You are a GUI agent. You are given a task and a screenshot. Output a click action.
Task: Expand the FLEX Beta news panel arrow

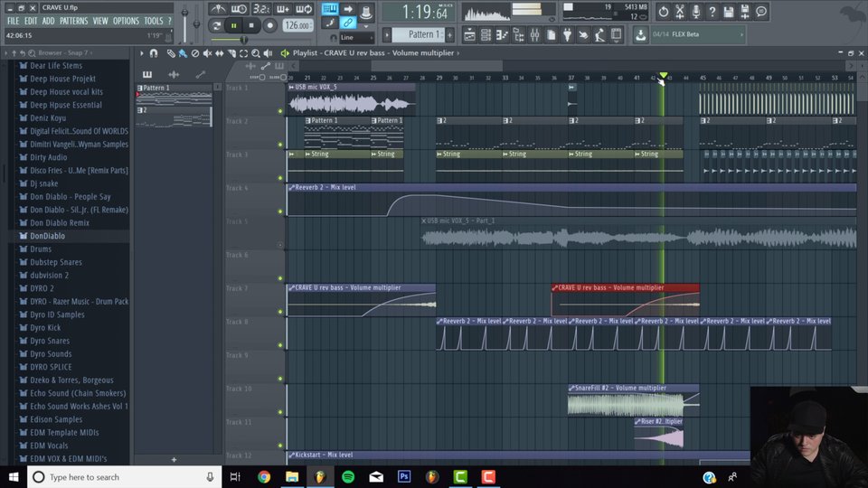[741, 34]
